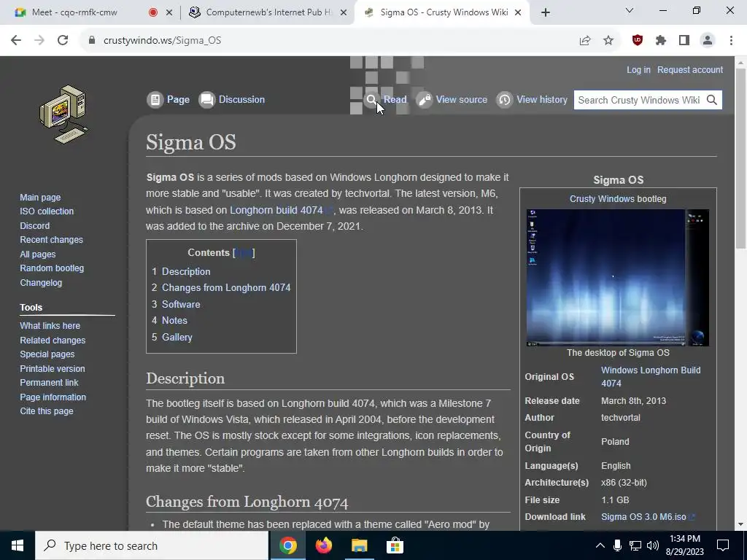Open the Windows Start button
This screenshot has width=747, height=560.
coord(18,545)
